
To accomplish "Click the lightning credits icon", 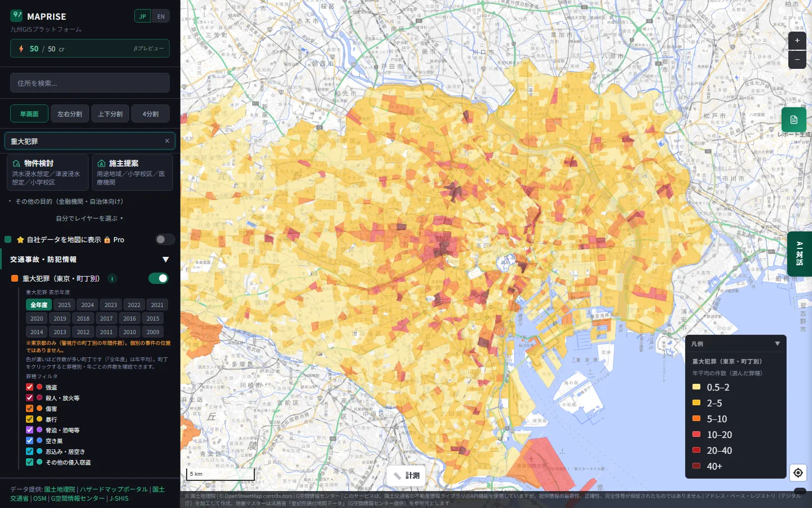I will tap(21, 49).
